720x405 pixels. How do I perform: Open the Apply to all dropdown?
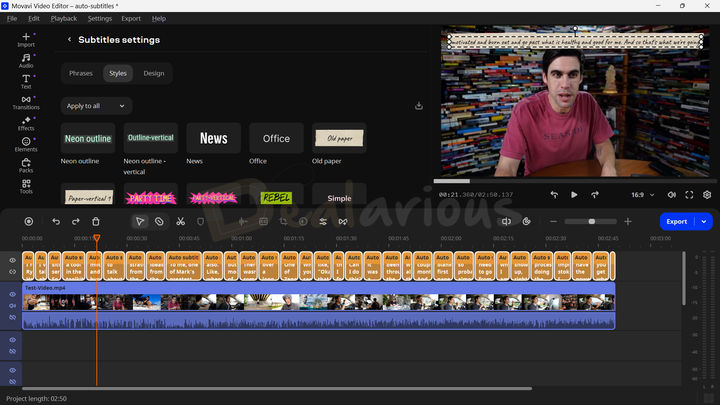click(x=96, y=105)
